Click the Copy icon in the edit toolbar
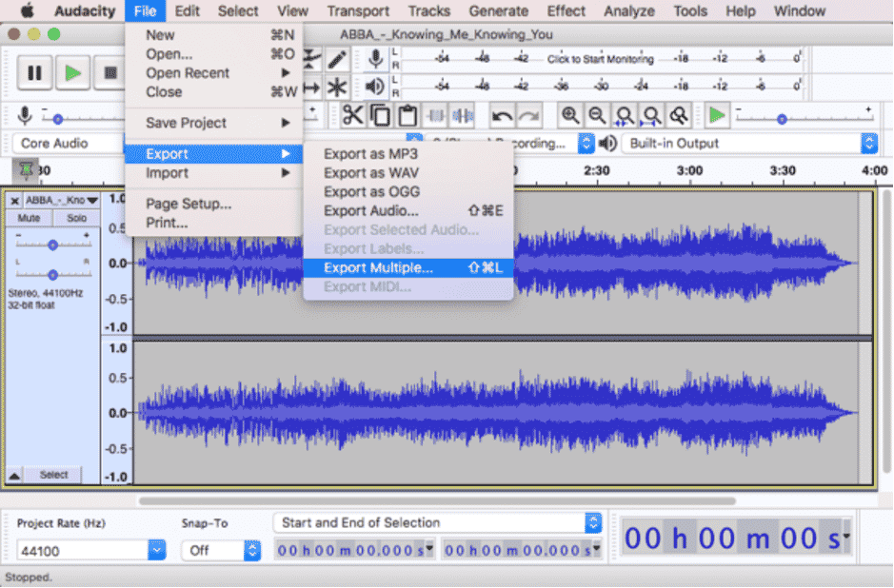The height and width of the screenshot is (588, 894). pyautogui.click(x=380, y=115)
